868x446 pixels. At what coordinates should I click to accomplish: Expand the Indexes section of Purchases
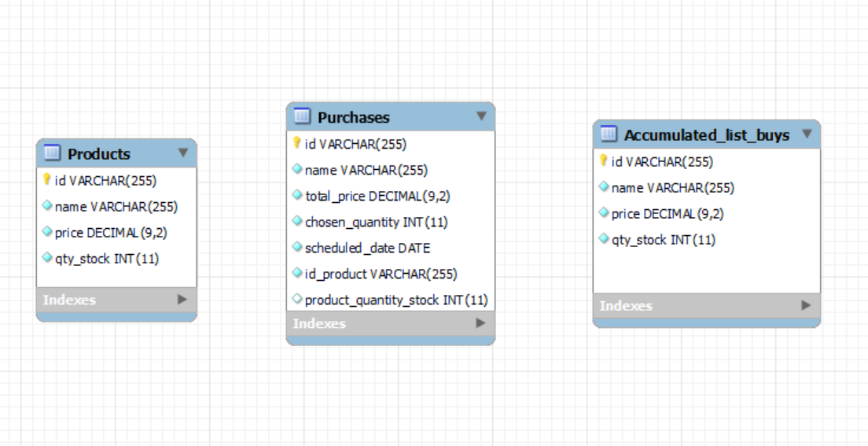pyautogui.click(x=480, y=323)
